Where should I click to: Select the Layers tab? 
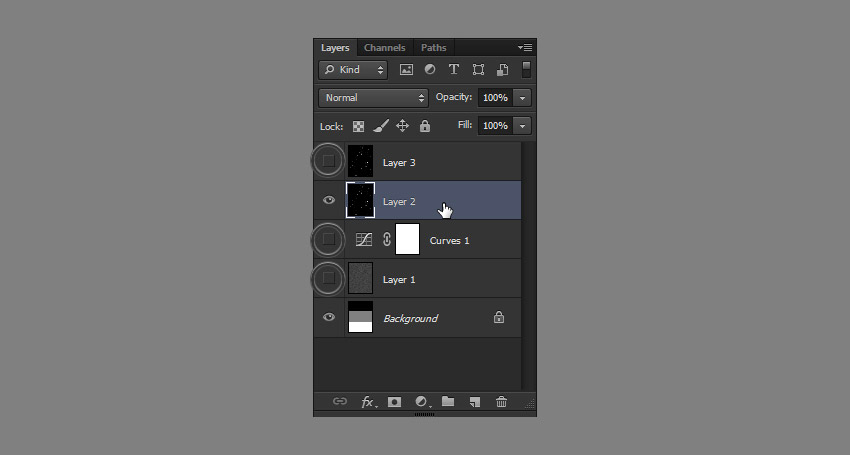pyautogui.click(x=335, y=48)
